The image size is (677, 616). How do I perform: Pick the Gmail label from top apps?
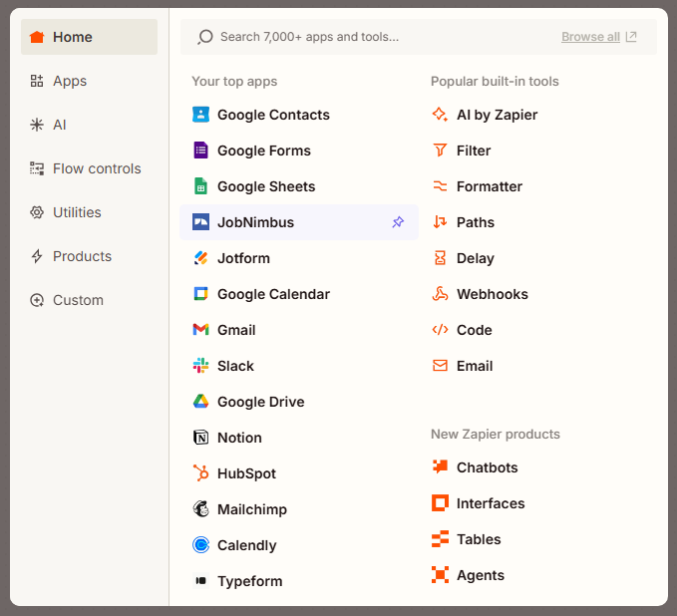point(236,330)
